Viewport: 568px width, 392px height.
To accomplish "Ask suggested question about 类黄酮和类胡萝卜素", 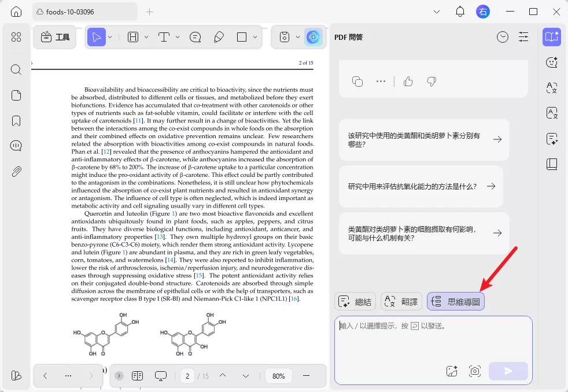I will coord(424,140).
